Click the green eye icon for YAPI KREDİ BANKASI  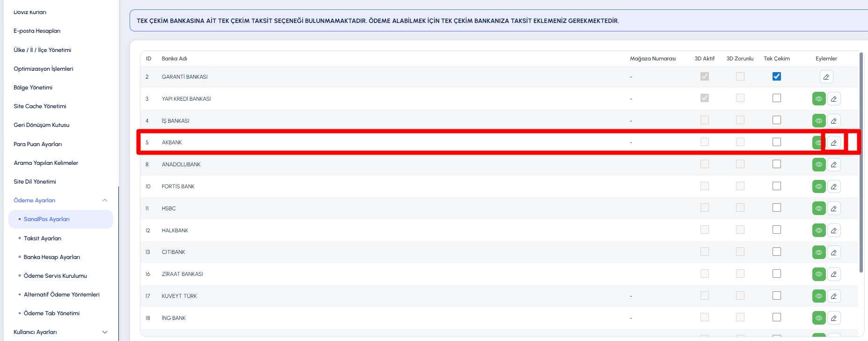(819, 99)
